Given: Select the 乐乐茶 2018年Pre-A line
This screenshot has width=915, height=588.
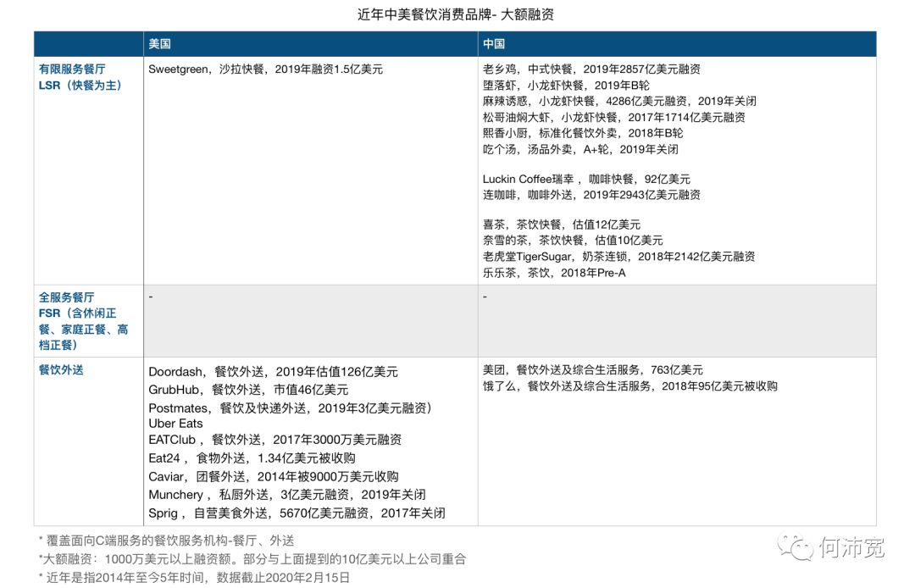Looking at the screenshot, I should tap(554, 273).
